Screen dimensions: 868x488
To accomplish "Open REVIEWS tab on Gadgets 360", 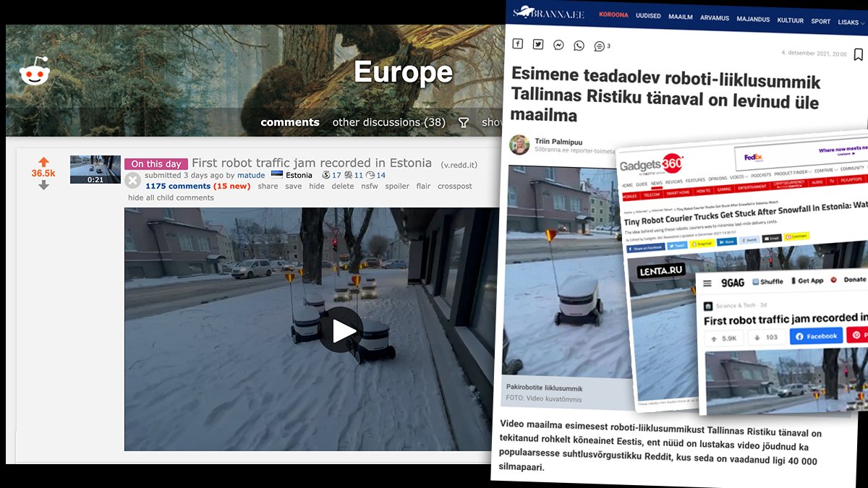I will (674, 181).
